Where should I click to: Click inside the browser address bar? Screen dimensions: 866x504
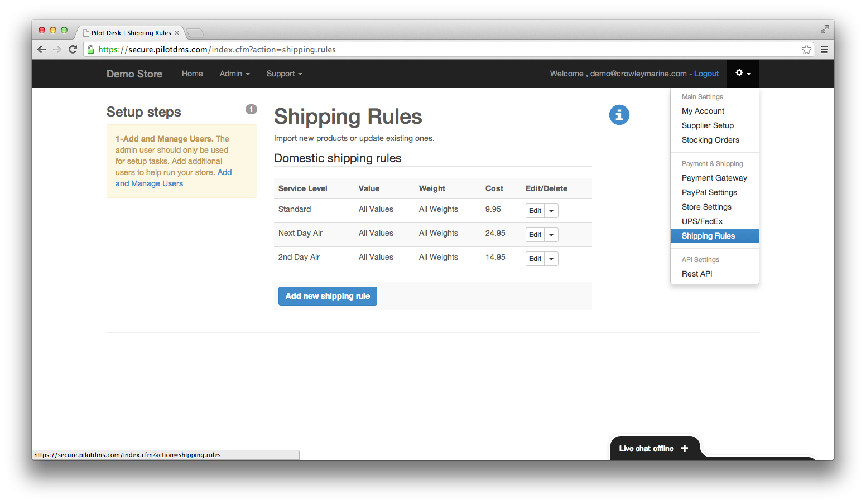[391, 49]
